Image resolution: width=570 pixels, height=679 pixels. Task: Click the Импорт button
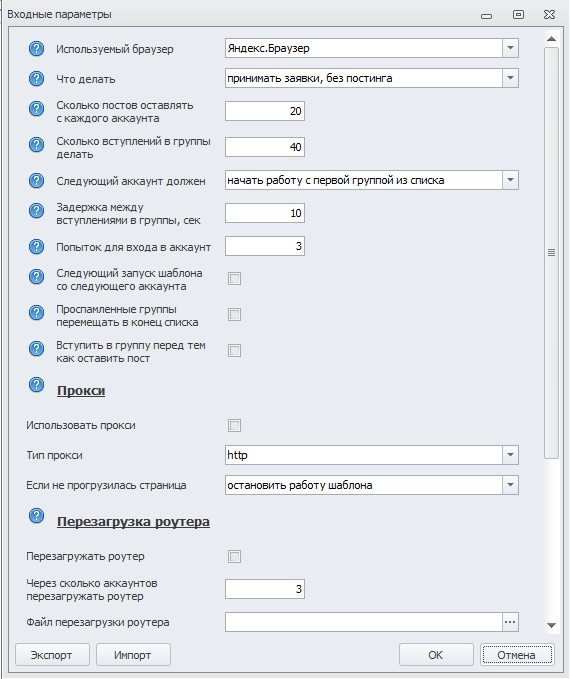coord(133,655)
